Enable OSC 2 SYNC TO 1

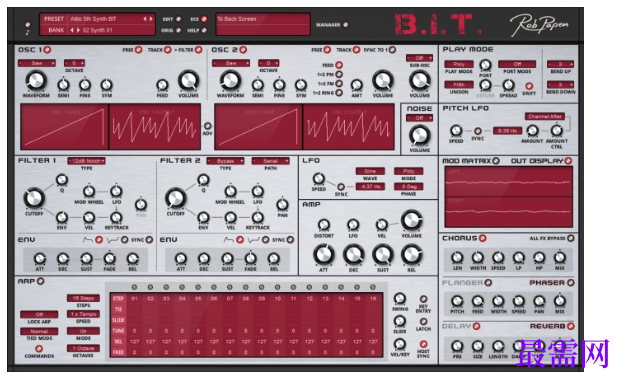pyautogui.click(x=392, y=50)
